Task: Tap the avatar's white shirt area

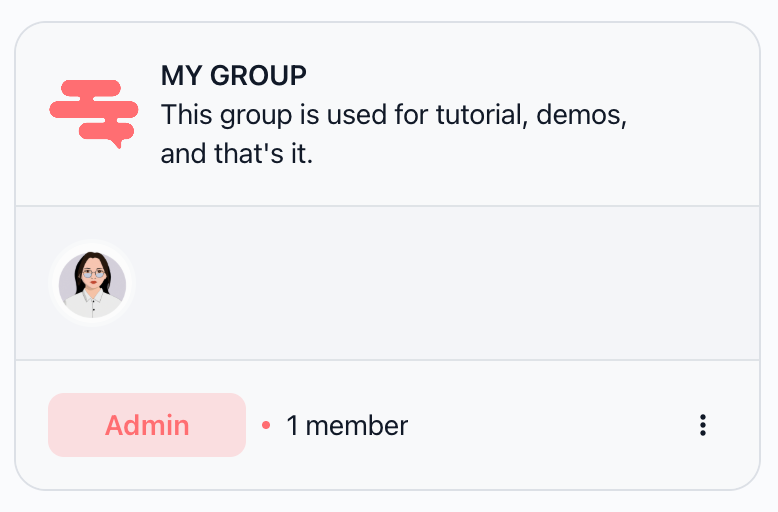Action: [x=92, y=304]
